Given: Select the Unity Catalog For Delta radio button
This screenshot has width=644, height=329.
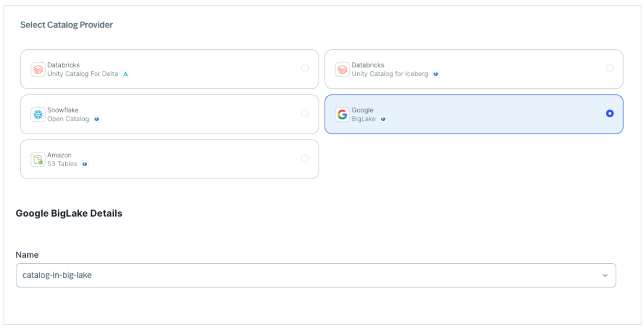Looking at the screenshot, I should 305,68.
